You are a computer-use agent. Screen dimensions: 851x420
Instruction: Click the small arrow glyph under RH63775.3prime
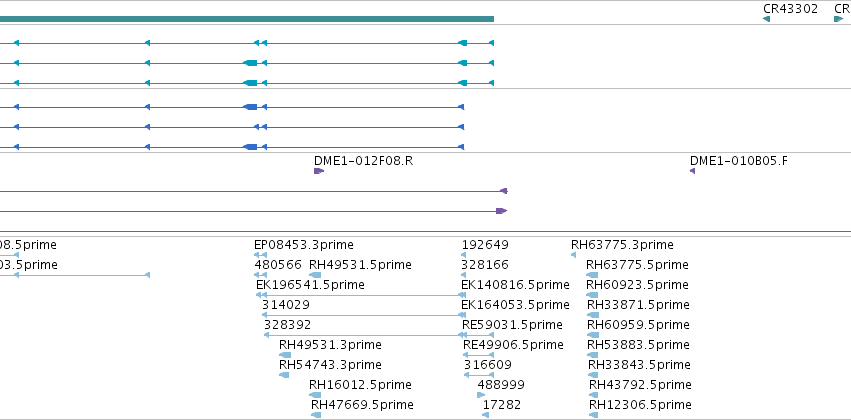574,254
